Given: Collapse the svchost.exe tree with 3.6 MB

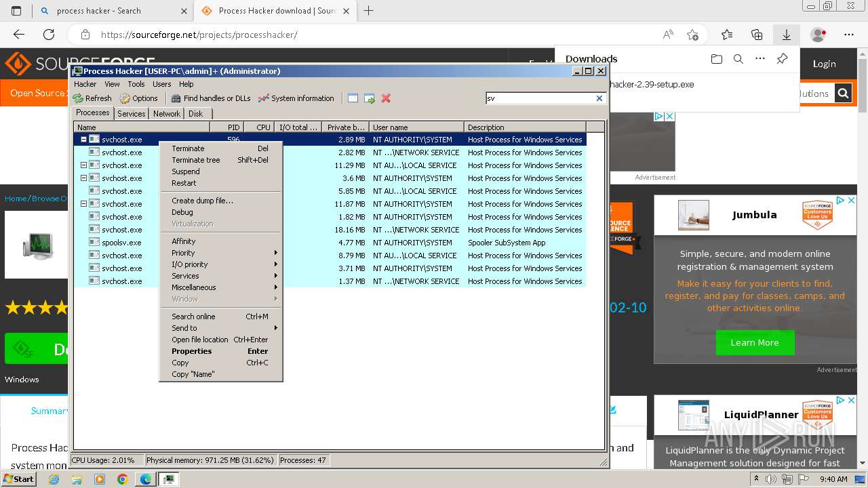Looking at the screenshot, I should pyautogui.click(x=84, y=178).
